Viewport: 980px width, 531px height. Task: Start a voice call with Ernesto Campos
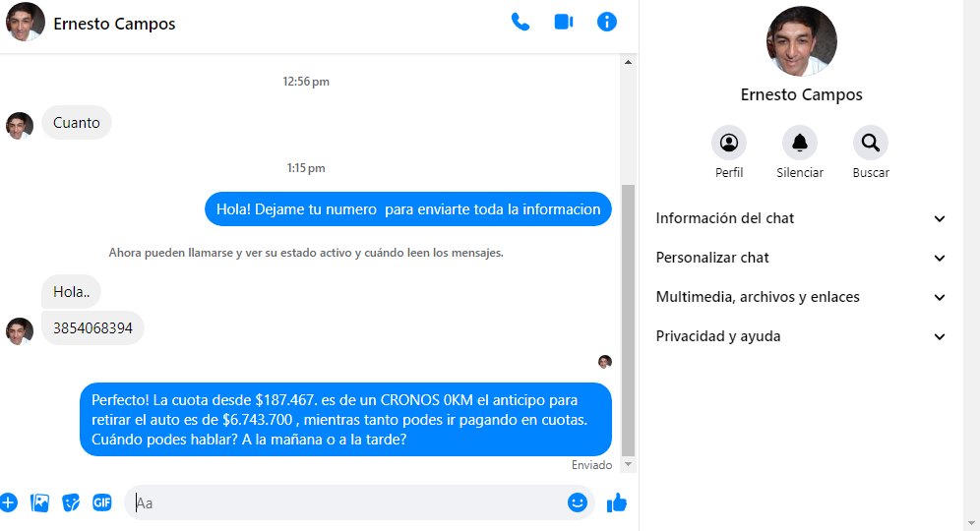(x=521, y=22)
